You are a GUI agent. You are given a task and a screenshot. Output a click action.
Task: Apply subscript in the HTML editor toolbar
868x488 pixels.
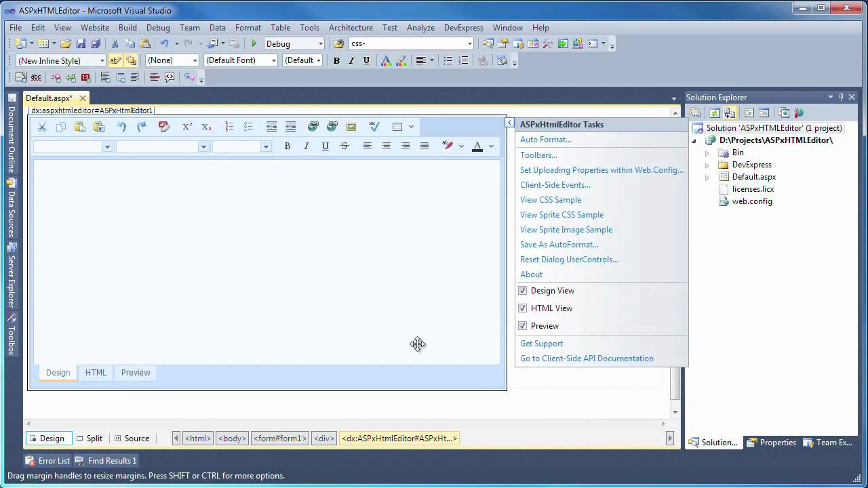tap(207, 127)
